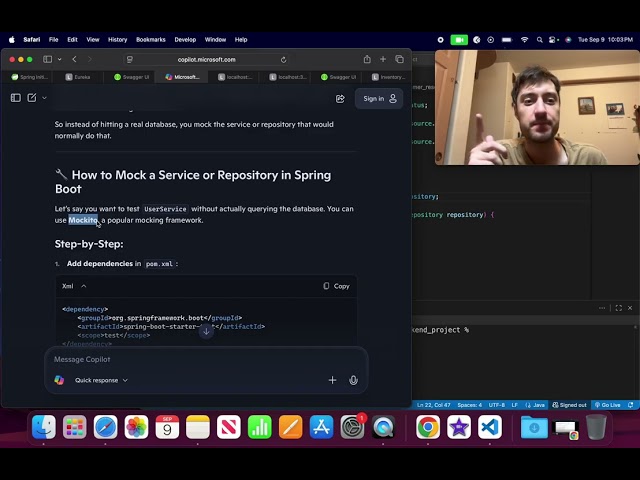The width and height of the screenshot is (640, 480).
Task: Switch to the Eureka tab
Action: (x=78, y=77)
